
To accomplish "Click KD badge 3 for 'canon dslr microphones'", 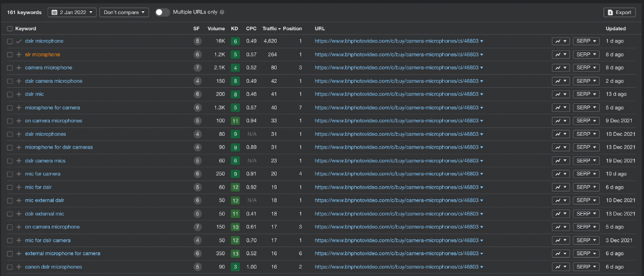I will pyautogui.click(x=234, y=267).
